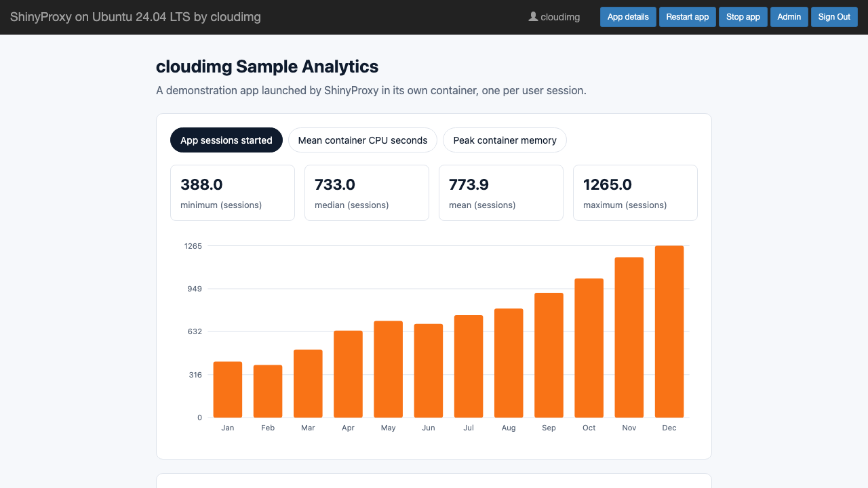The width and height of the screenshot is (868, 488).
Task: Select the September chart bar
Action: [549, 355]
